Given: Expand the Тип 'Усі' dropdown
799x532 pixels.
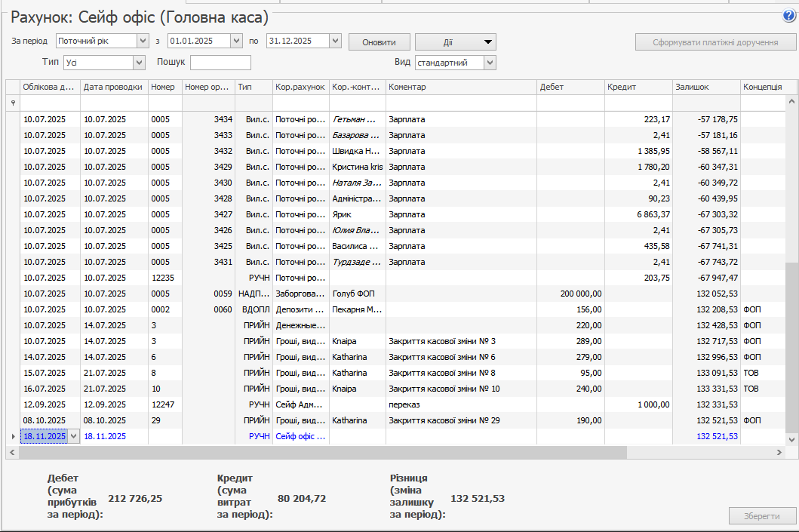Looking at the screenshot, I should (x=139, y=63).
